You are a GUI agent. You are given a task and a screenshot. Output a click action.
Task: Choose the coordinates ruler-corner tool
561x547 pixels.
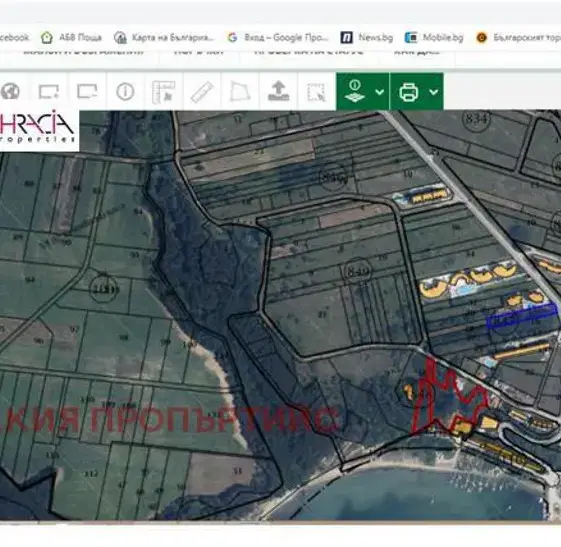click(x=164, y=92)
